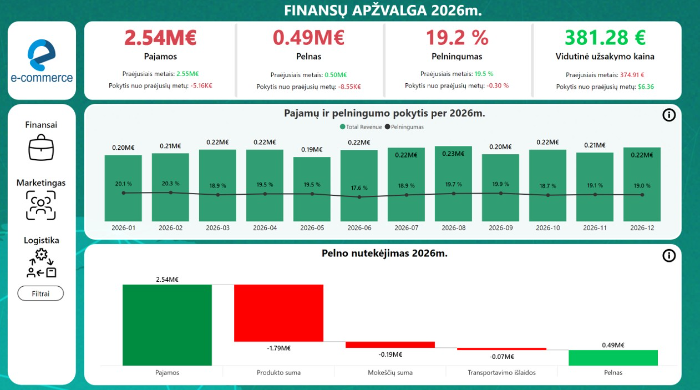Click the green Pajamos waterfall bar
The image size is (700, 390).
[167, 325]
